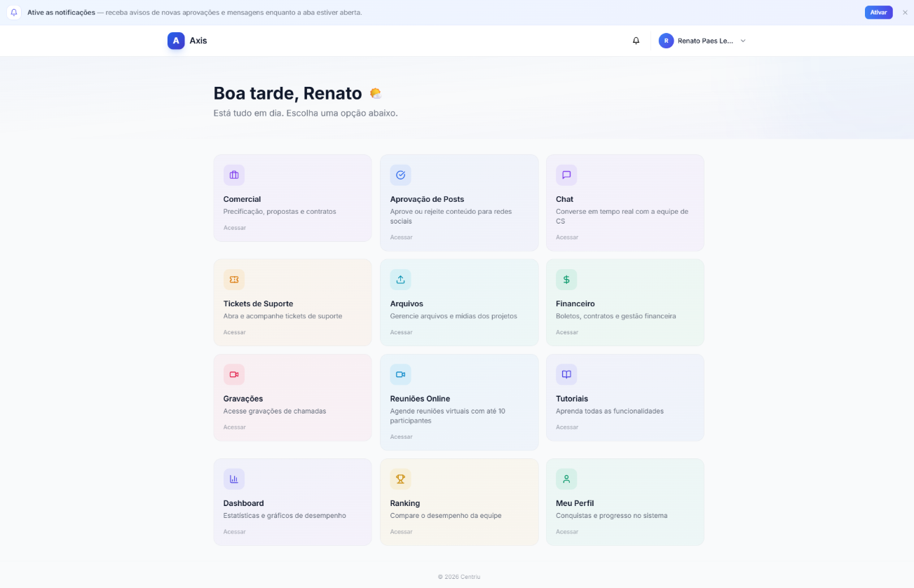The height and width of the screenshot is (588, 914).
Task: Open the Chat card title
Action: coord(565,199)
